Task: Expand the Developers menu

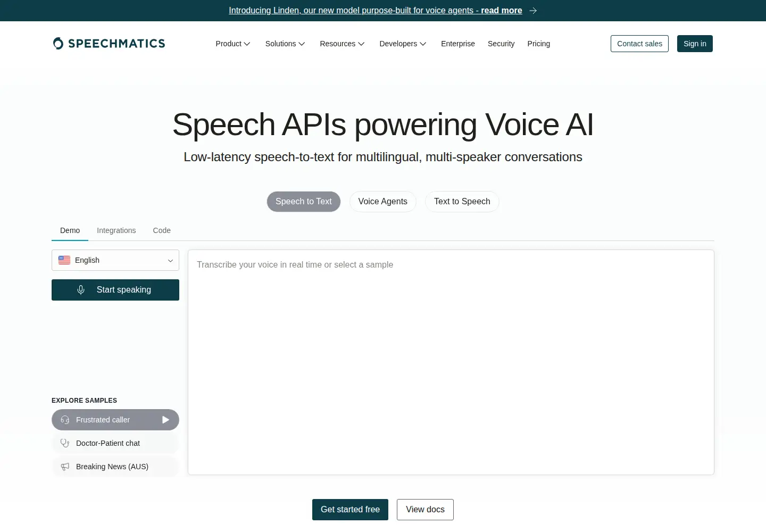Action: coord(403,44)
